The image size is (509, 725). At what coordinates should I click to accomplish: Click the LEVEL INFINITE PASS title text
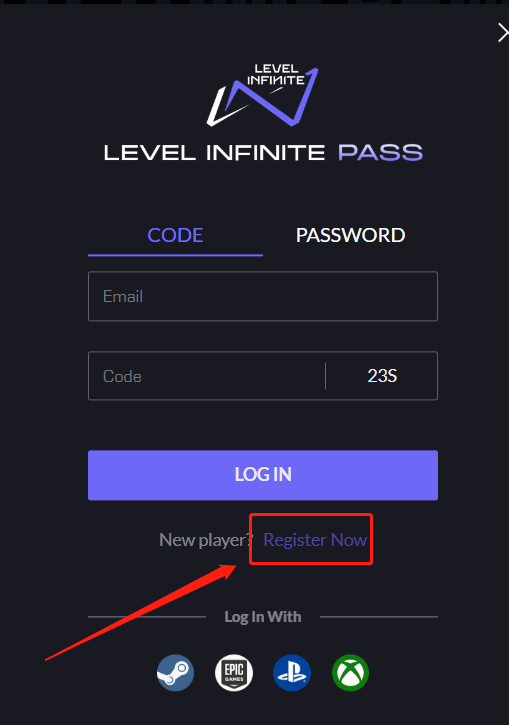click(263, 153)
